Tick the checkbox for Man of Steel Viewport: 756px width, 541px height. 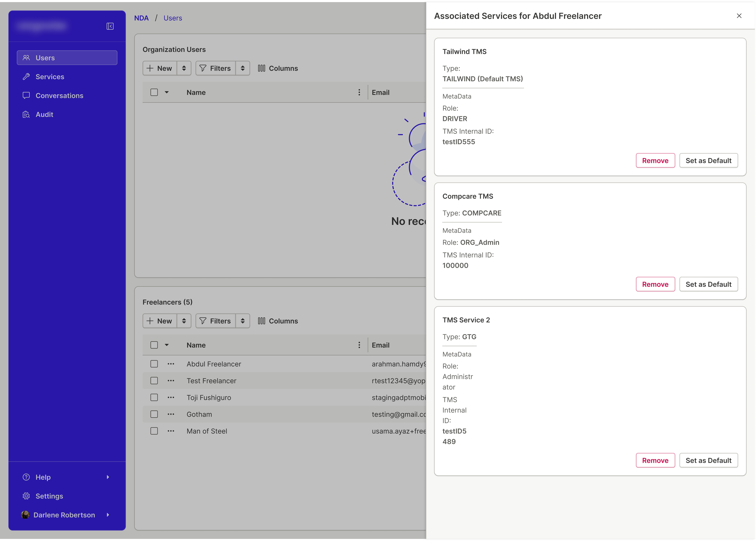pyautogui.click(x=154, y=431)
